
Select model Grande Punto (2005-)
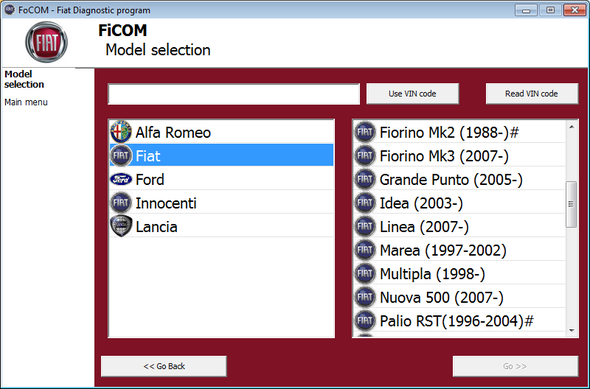click(459, 179)
